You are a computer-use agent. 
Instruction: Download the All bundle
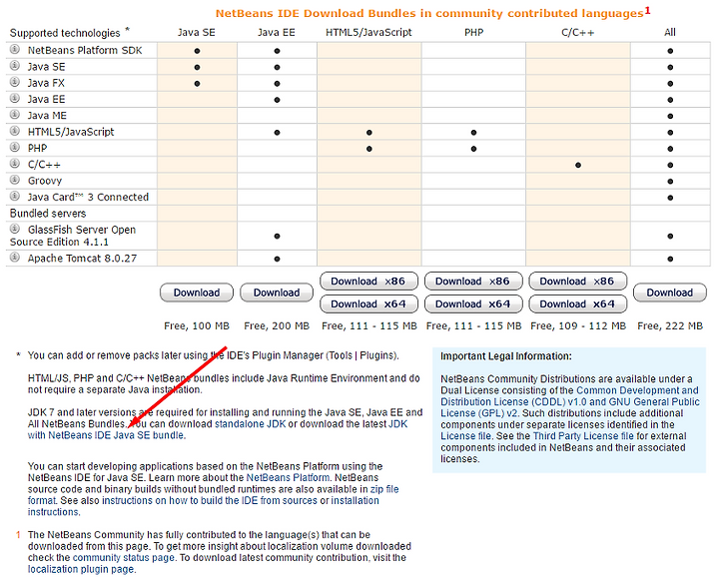coord(670,293)
